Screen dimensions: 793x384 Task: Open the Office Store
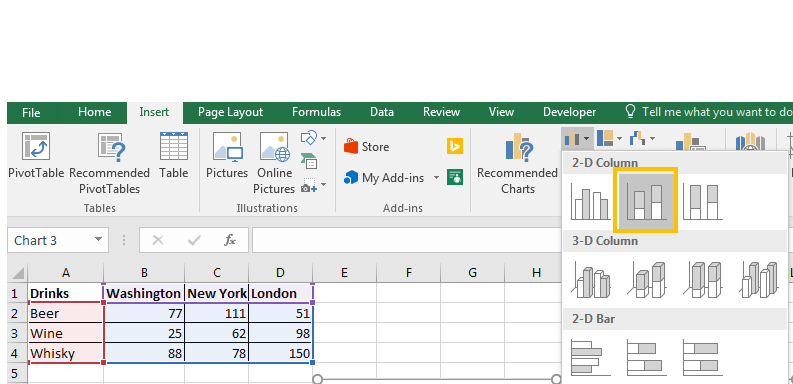pos(367,147)
